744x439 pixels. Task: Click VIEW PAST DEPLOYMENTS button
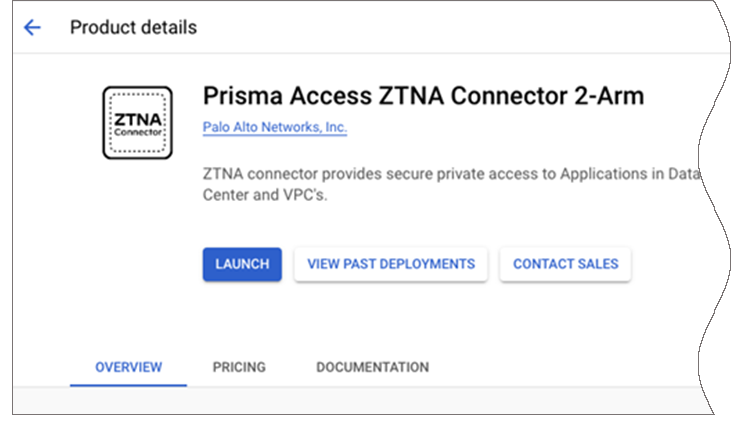[391, 264]
